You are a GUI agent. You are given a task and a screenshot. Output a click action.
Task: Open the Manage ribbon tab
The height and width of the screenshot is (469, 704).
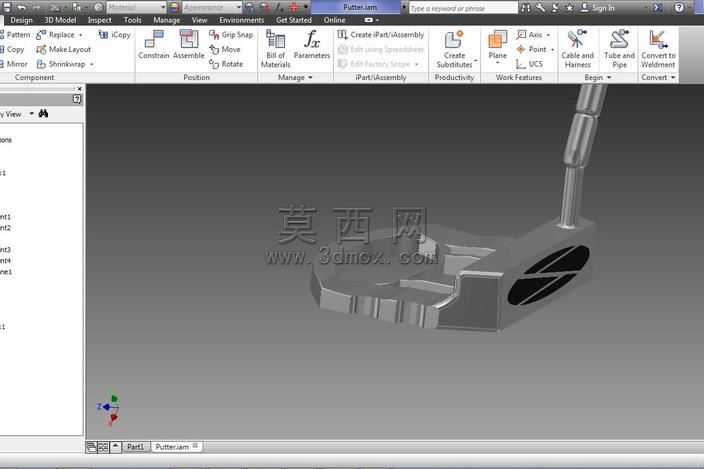pos(167,20)
